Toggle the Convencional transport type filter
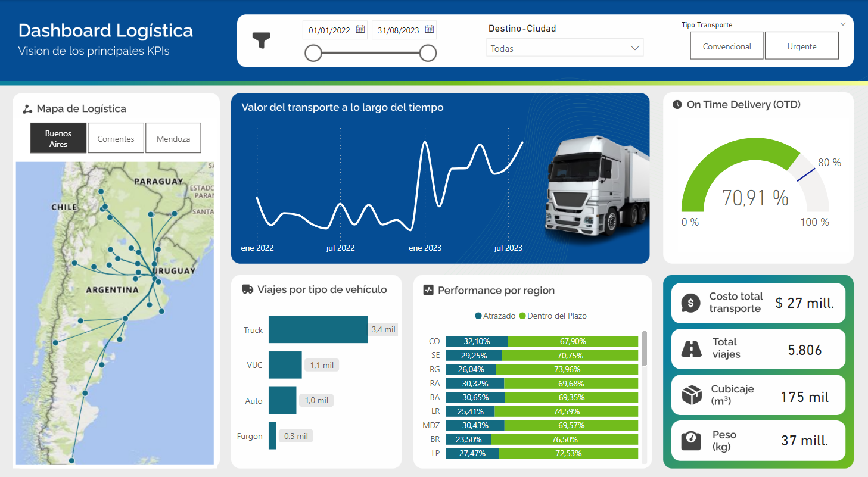 point(726,46)
